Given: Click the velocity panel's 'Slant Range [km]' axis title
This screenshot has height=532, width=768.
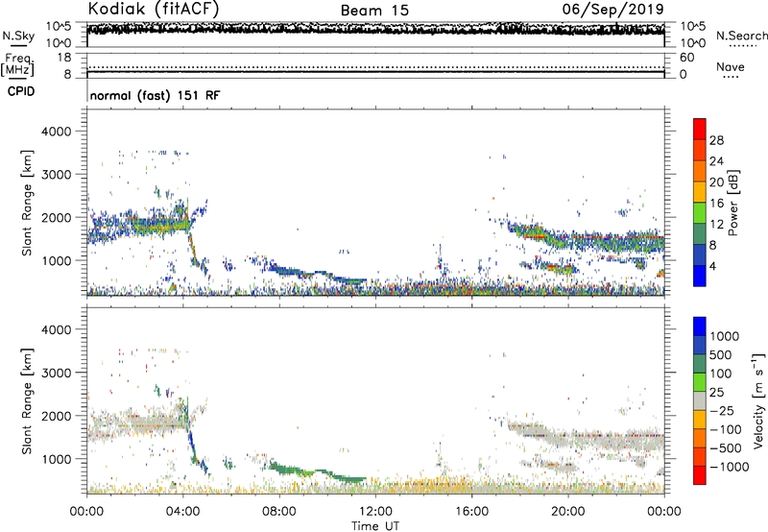Looking at the screenshot, I should tap(27, 401).
